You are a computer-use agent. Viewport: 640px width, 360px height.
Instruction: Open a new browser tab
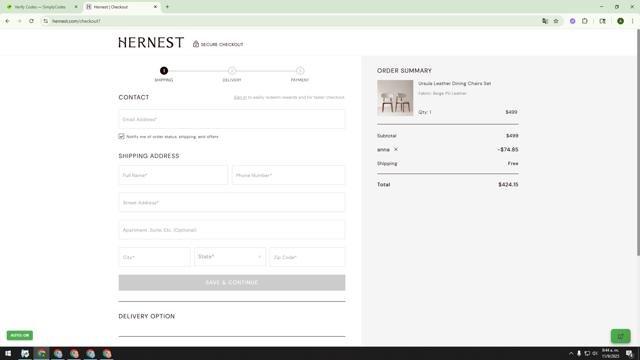[167, 7]
